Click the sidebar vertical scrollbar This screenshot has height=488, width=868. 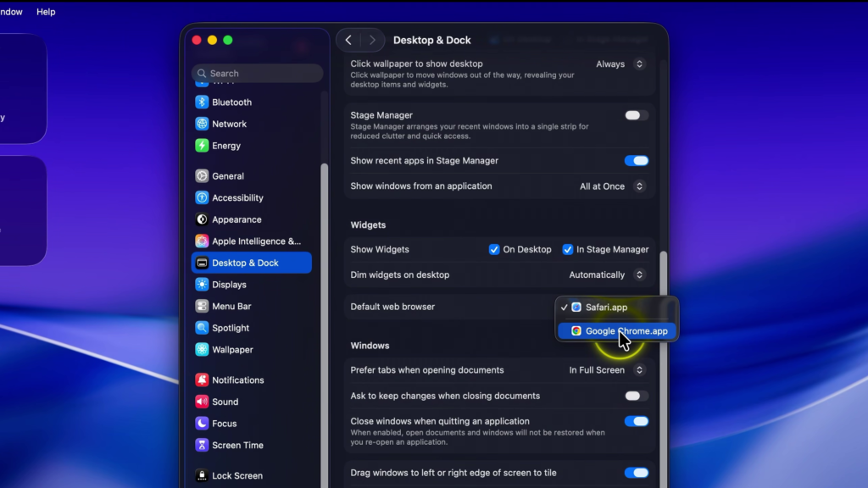[325, 326]
